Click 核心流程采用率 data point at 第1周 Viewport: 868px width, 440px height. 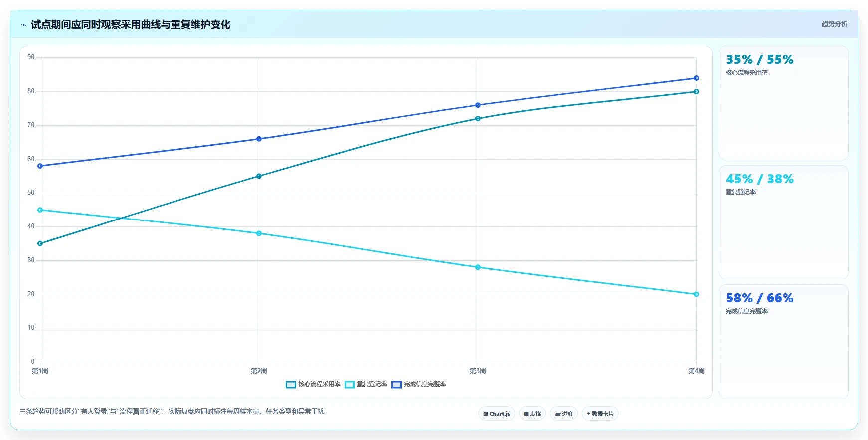coord(40,244)
